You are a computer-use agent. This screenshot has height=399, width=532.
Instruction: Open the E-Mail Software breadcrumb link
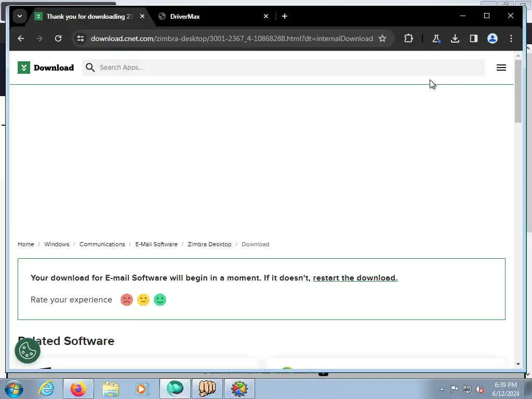(x=156, y=244)
